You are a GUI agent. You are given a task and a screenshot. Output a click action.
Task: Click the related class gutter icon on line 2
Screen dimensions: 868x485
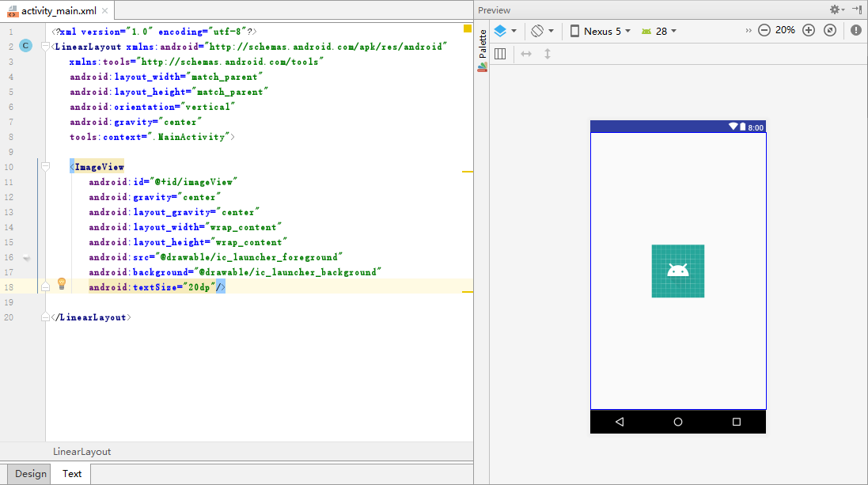pos(25,47)
